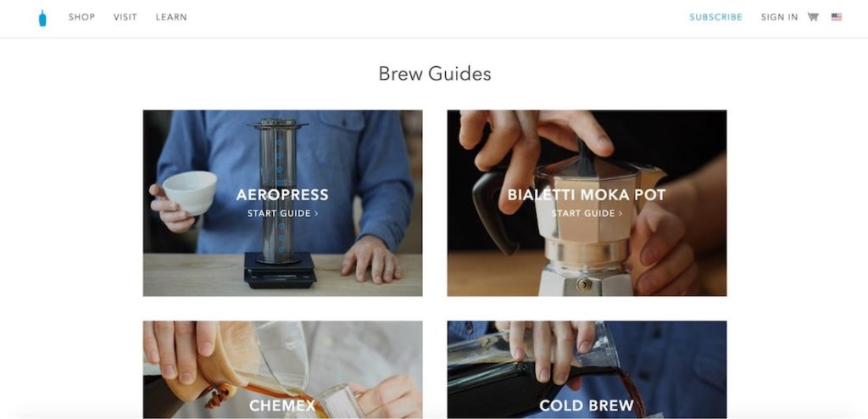The height and width of the screenshot is (419, 868).
Task: Open the LEARN menu
Action: (x=171, y=17)
